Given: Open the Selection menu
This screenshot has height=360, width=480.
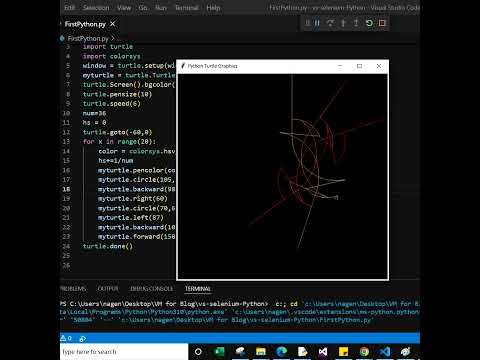Looking at the screenshot, I should pos(96,8).
